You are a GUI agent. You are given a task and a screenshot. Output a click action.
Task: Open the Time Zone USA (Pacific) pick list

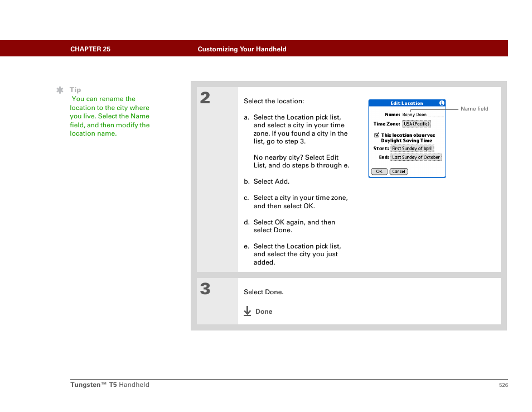[x=417, y=124]
